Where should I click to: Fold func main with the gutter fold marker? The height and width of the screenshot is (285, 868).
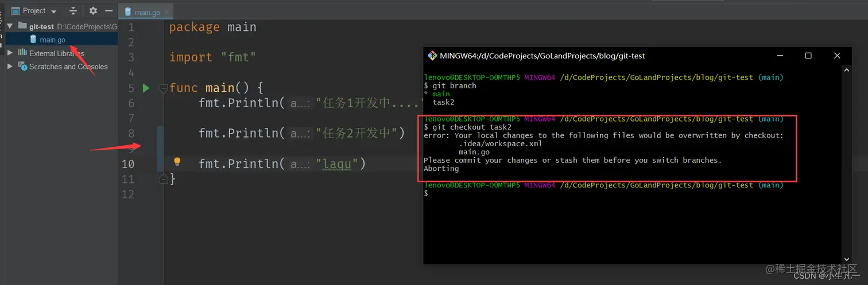[163, 88]
